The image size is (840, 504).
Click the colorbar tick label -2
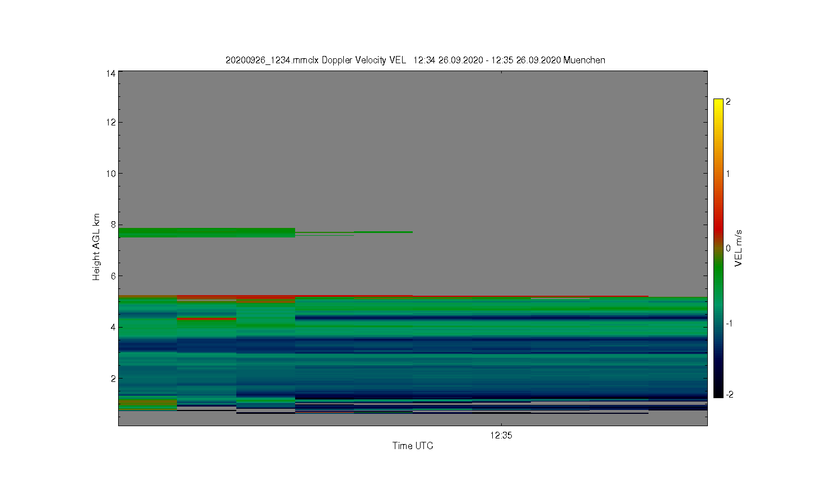[x=729, y=394]
